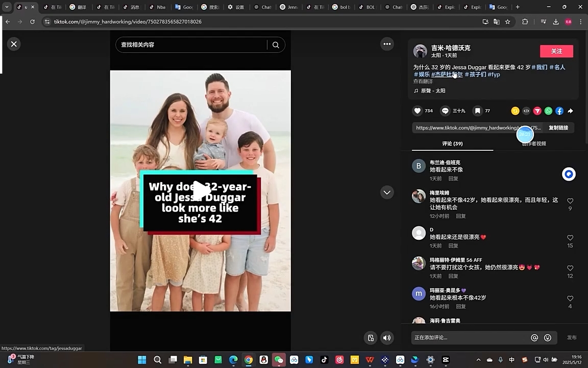Viewport: 588px width, 368px height.
Task: Switch to the 创作者视频 tab
Action: [x=534, y=144]
